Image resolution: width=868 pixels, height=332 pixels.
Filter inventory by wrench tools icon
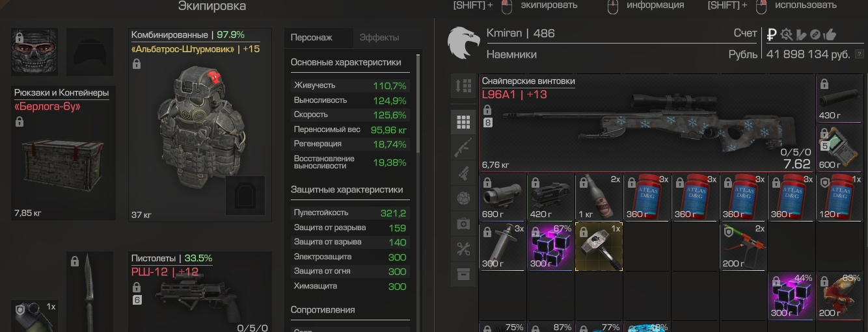463,249
